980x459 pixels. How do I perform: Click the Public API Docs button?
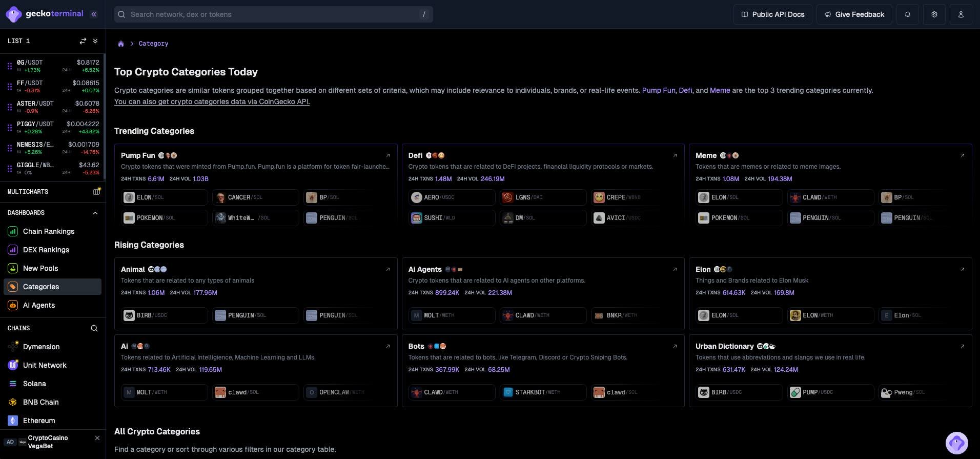point(772,14)
